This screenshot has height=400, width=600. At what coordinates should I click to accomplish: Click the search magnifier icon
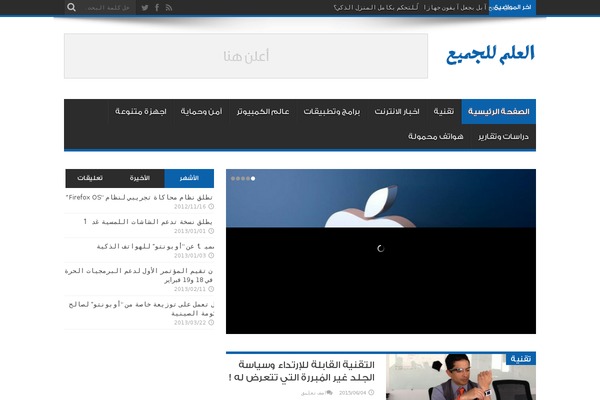coord(72,7)
